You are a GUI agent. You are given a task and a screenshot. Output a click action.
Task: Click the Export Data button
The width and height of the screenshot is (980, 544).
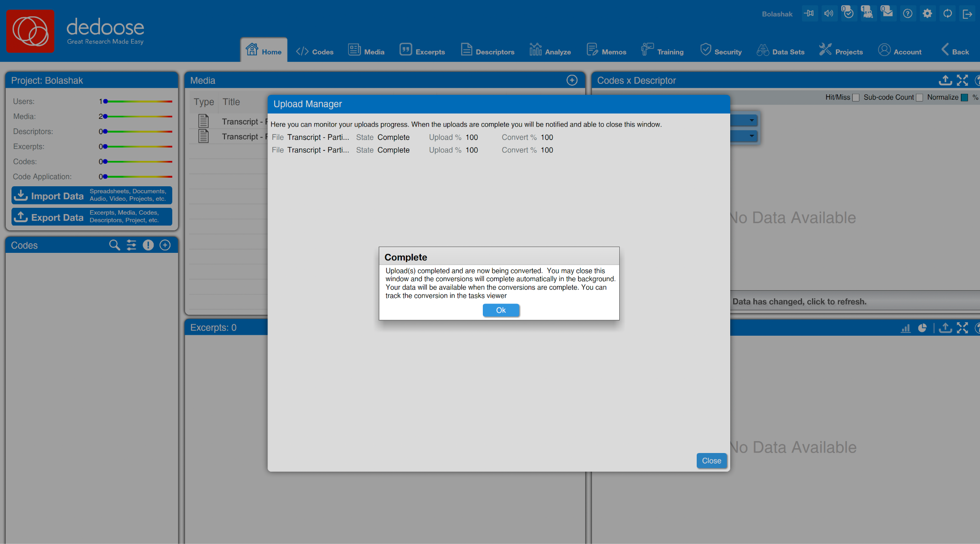[x=92, y=216]
